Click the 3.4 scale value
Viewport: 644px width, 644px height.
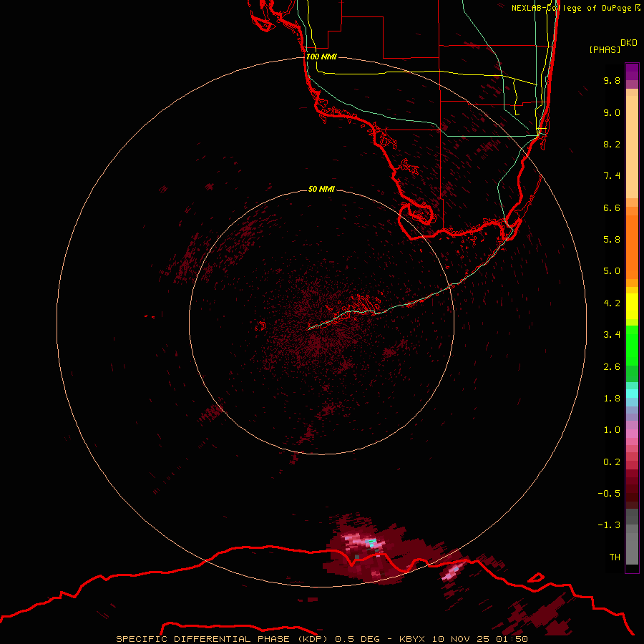[x=612, y=335]
